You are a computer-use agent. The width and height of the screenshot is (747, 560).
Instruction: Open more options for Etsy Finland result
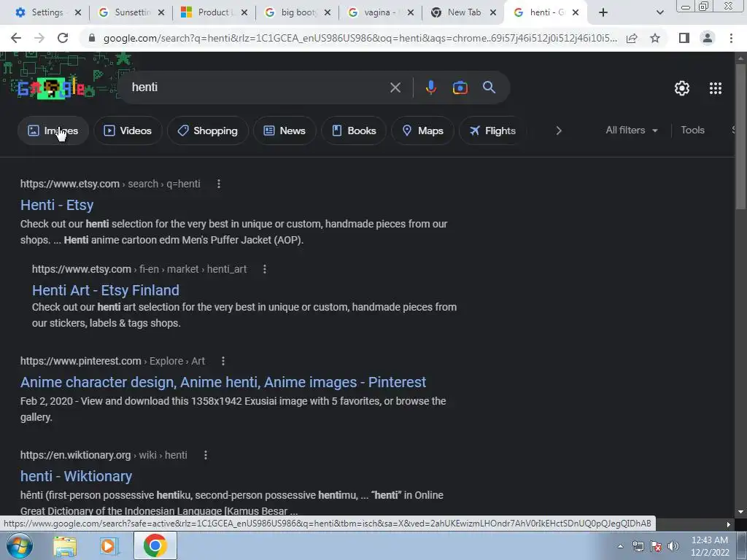pyautogui.click(x=264, y=269)
